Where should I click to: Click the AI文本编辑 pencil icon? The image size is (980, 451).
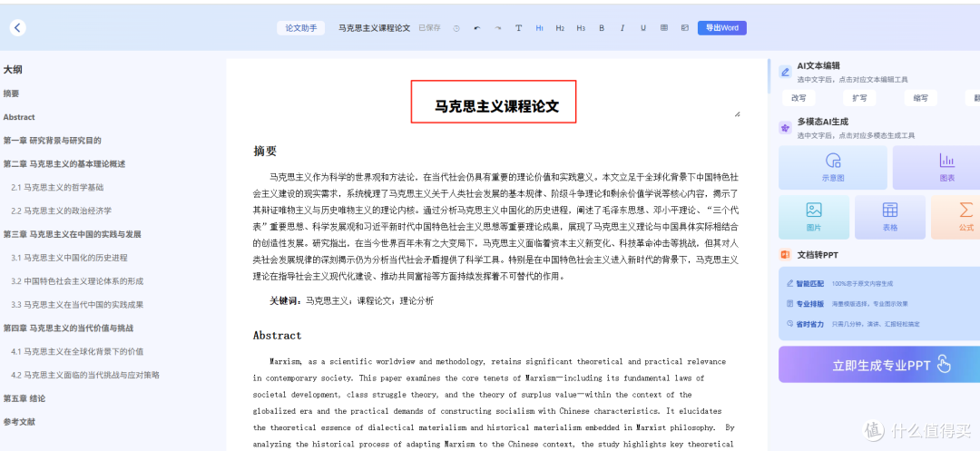[785, 71]
